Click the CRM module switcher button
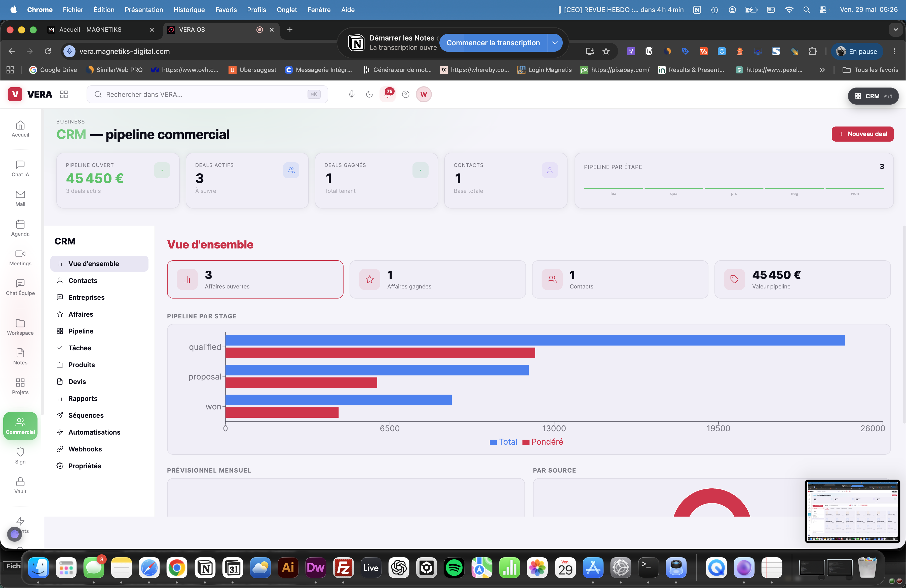The image size is (906, 588). [x=873, y=96]
